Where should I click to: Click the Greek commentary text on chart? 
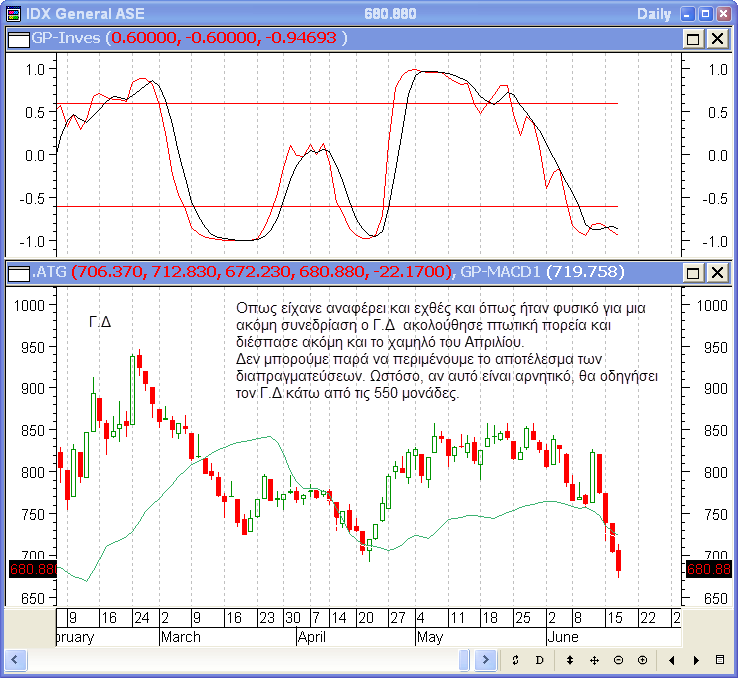tap(447, 351)
